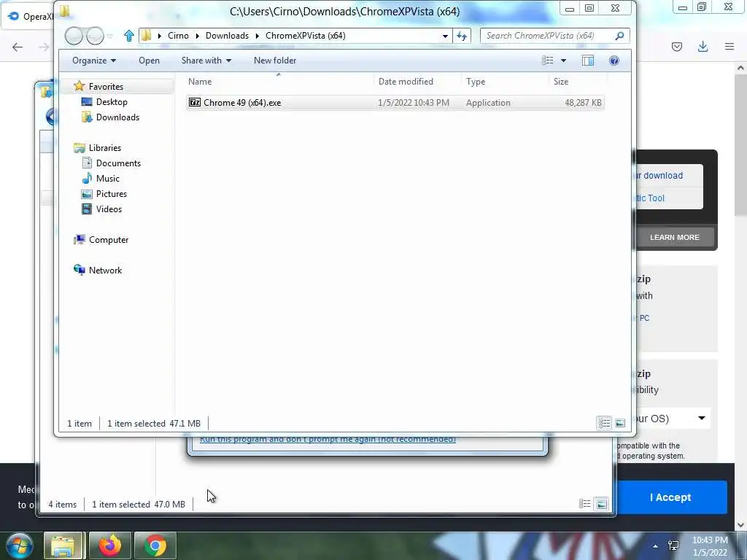
Task: Click the I Accept button on webpage
Action: [671, 497]
